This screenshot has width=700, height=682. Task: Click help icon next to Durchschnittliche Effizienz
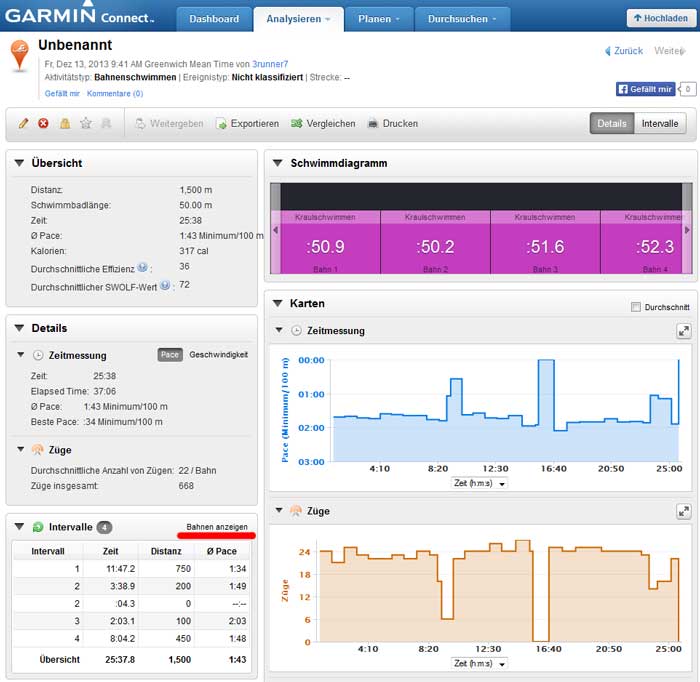point(142,267)
